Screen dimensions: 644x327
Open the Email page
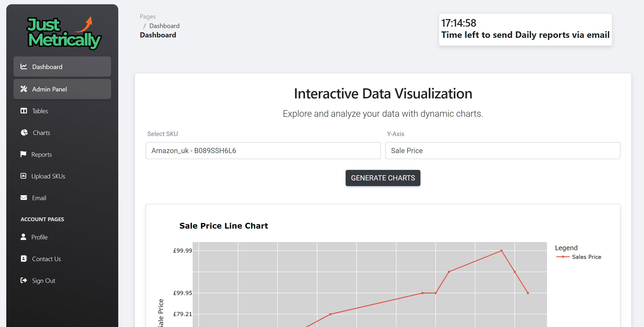(62, 198)
